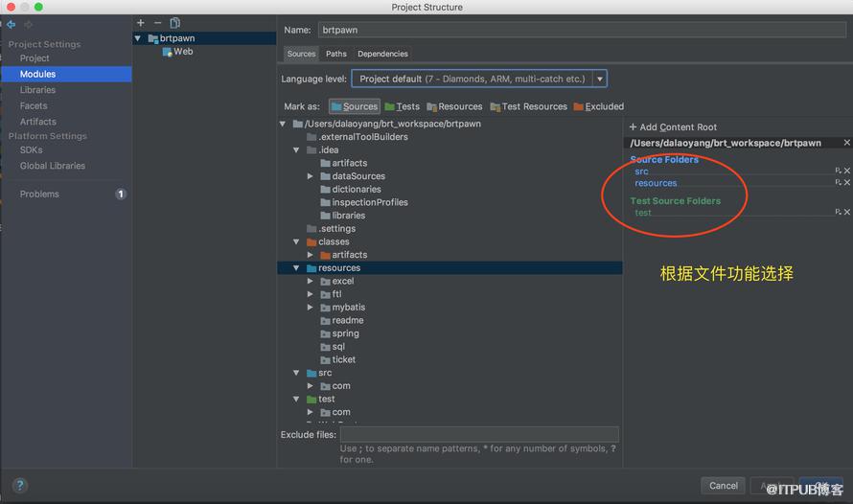The width and height of the screenshot is (853, 504).
Task: Select the spring folder row
Action: [x=450, y=333]
